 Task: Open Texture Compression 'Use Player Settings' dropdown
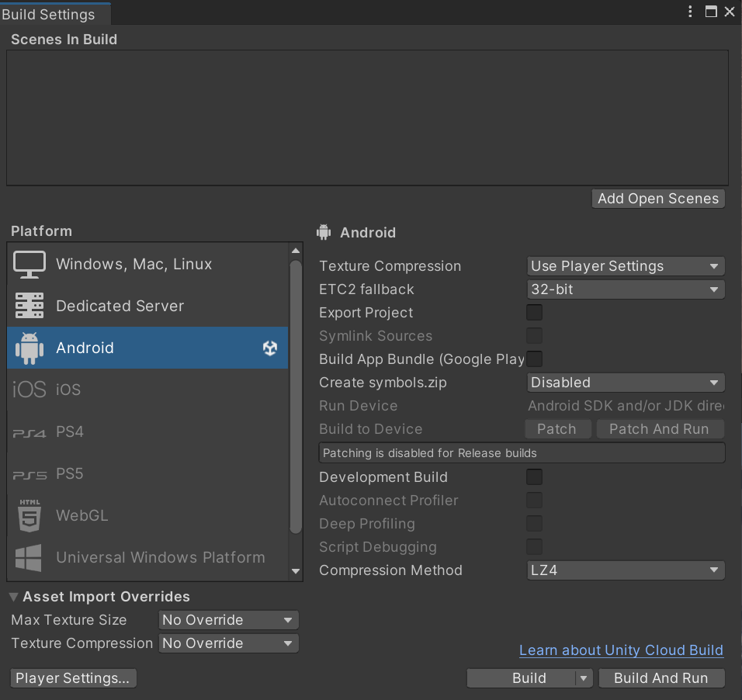click(626, 266)
